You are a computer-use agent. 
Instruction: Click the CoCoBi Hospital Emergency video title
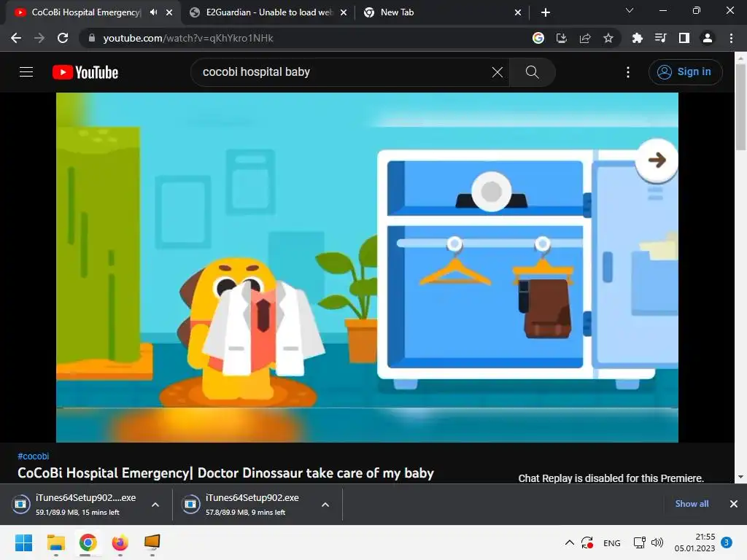pos(226,472)
